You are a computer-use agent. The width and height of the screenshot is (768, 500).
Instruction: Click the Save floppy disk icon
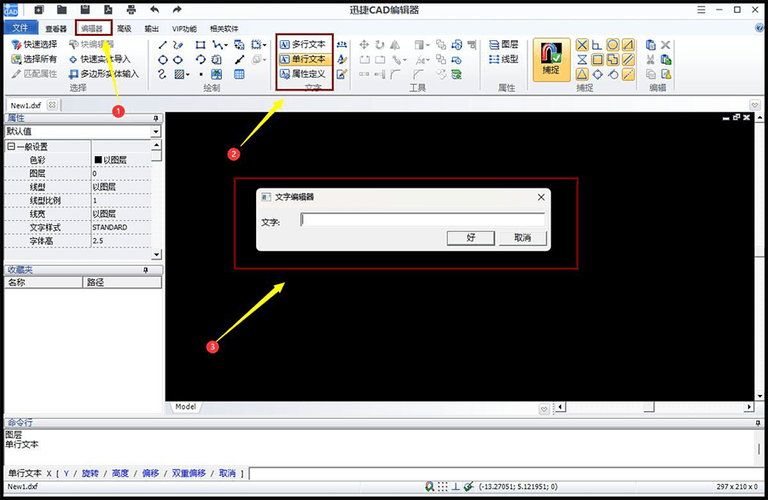(85, 9)
